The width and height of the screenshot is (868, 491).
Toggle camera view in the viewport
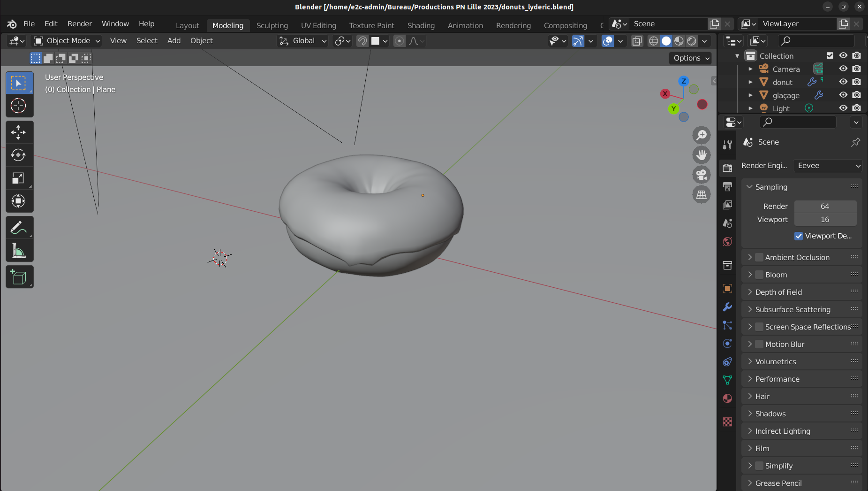702,175
